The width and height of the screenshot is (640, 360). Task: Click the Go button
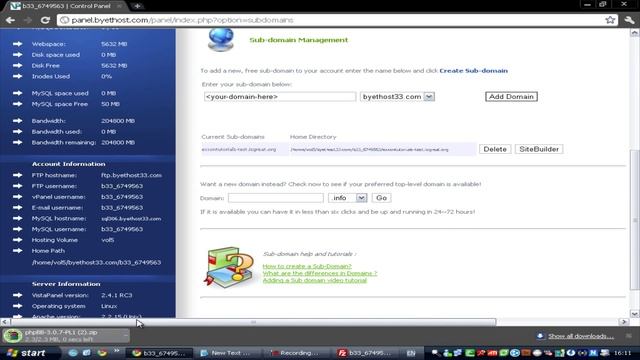point(381,198)
